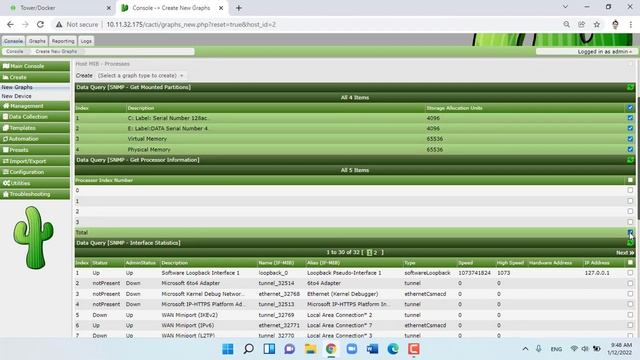Bookmark this page with the star
Screen dimensions: 640x360
pos(597,24)
